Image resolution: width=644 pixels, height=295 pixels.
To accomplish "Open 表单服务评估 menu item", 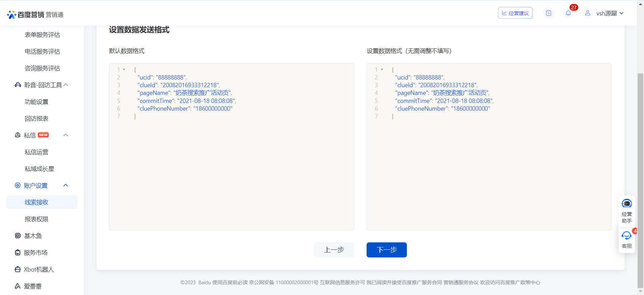I will click(42, 35).
